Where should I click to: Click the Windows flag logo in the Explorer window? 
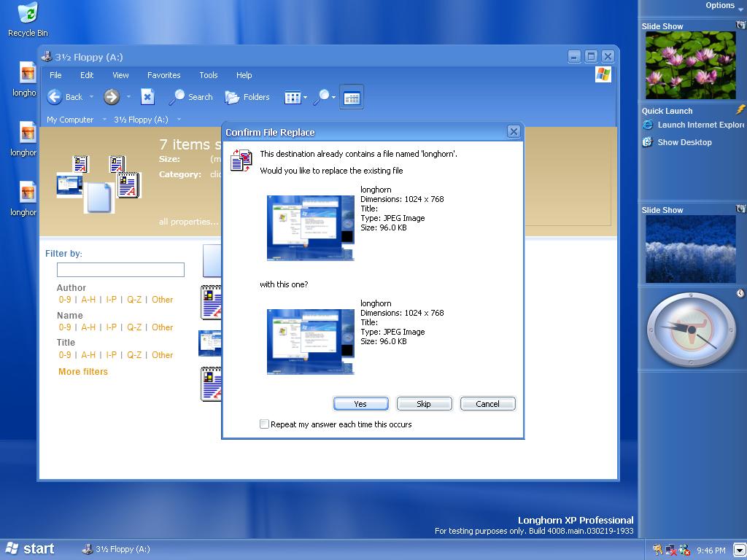pos(603,75)
